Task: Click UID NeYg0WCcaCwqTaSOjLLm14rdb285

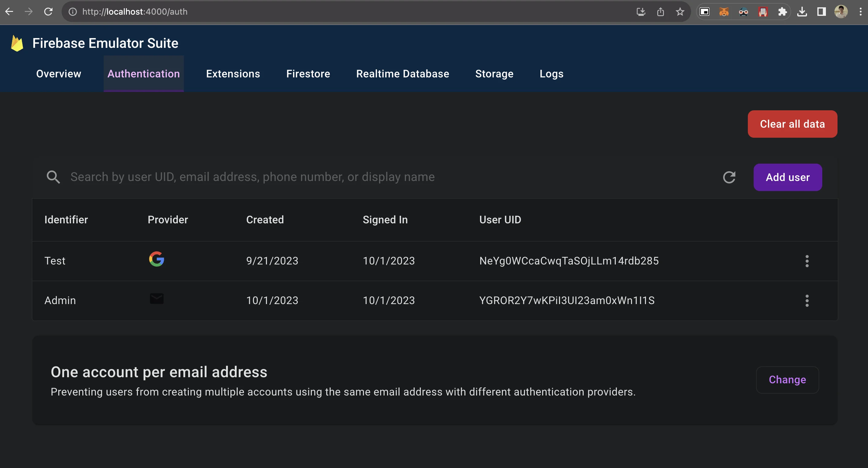Action: pyautogui.click(x=569, y=261)
